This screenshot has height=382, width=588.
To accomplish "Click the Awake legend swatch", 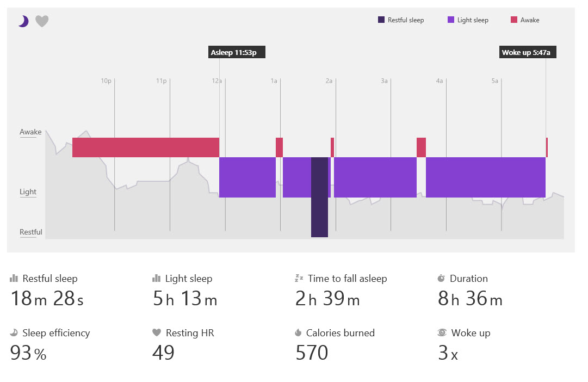I will (x=513, y=20).
